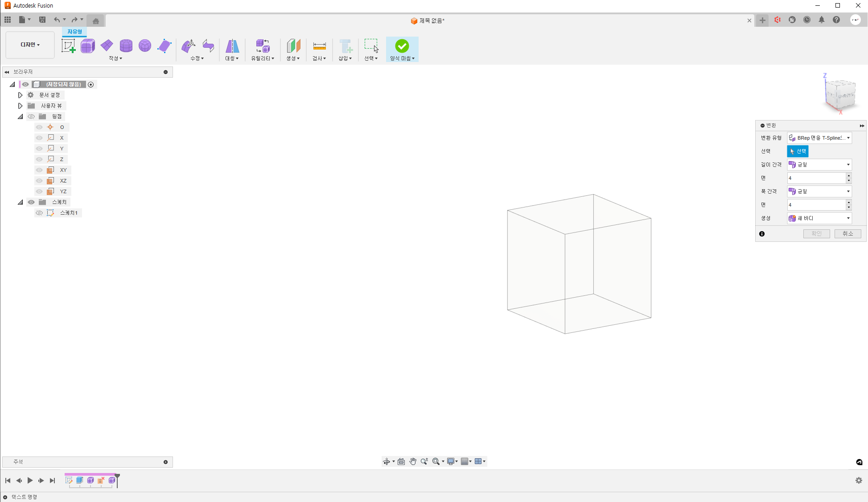Click the first 면 faces count input field
The height and width of the screenshot is (502, 868).
pos(816,178)
